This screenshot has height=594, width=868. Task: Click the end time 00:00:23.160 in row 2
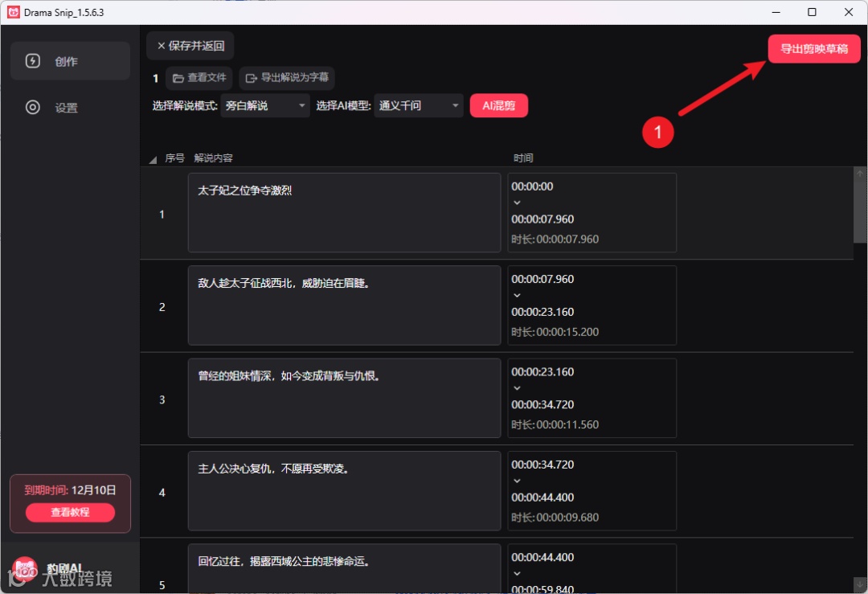542,312
